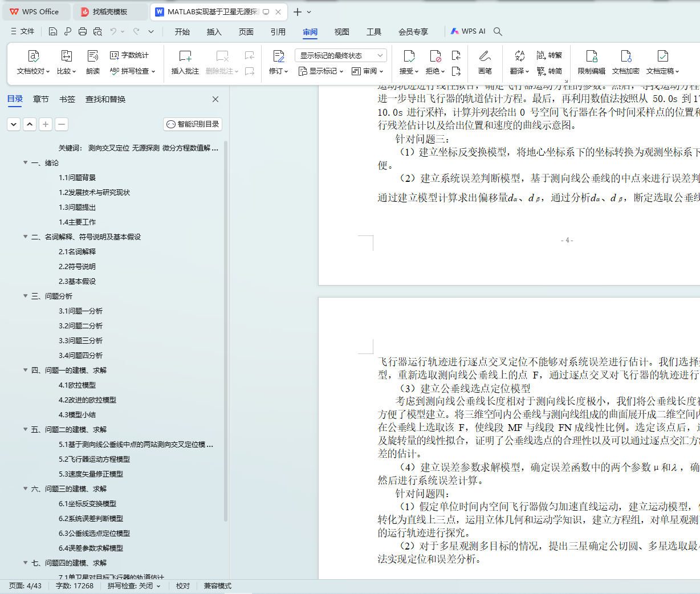Image resolution: width=700 pixels, height=594 pixels.
Task: Click 字数: 17268 in status bar
Action: (x=75, y=586)
